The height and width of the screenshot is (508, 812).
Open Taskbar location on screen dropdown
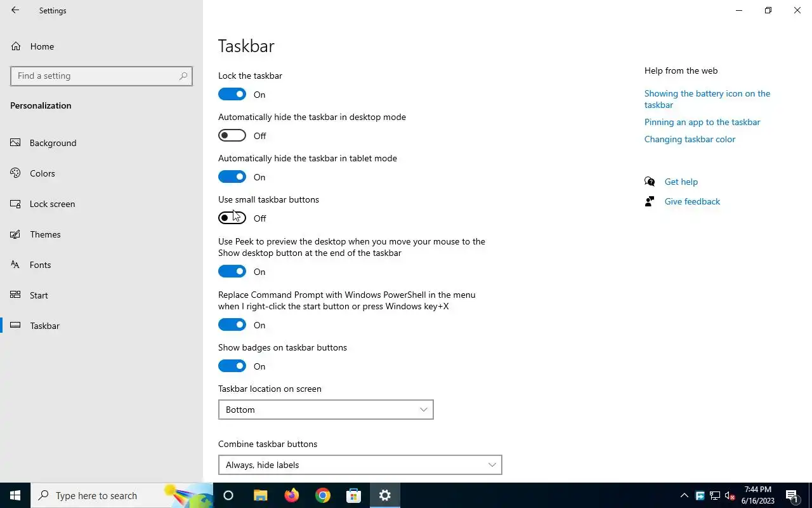[326, 410]
